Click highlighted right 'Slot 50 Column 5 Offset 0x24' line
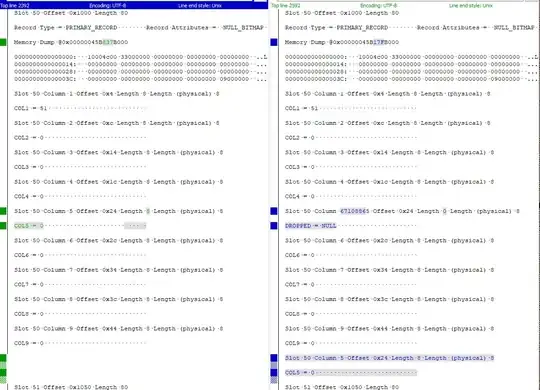 389,358
